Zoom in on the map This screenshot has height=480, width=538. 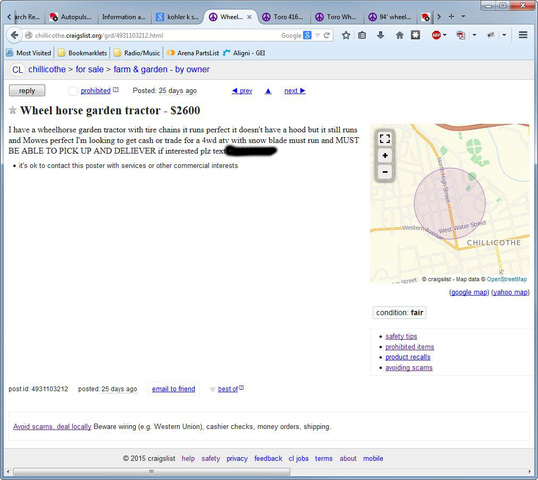click(x=385, y=156)
